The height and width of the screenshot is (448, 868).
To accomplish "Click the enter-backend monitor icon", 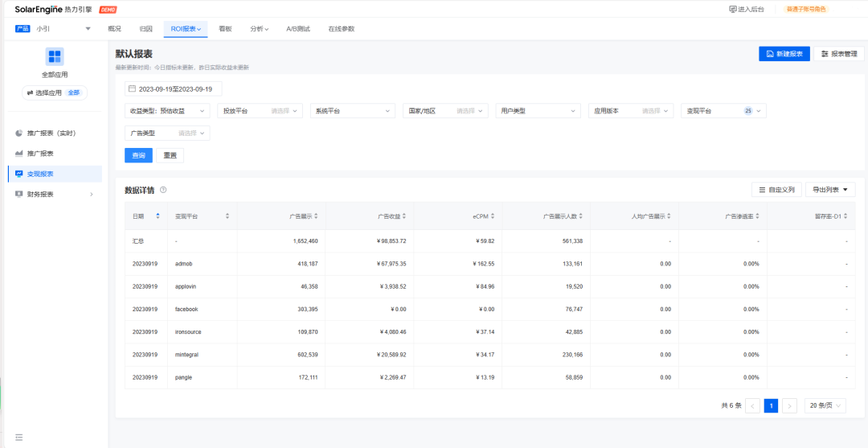I will click(x=733, y=10).
